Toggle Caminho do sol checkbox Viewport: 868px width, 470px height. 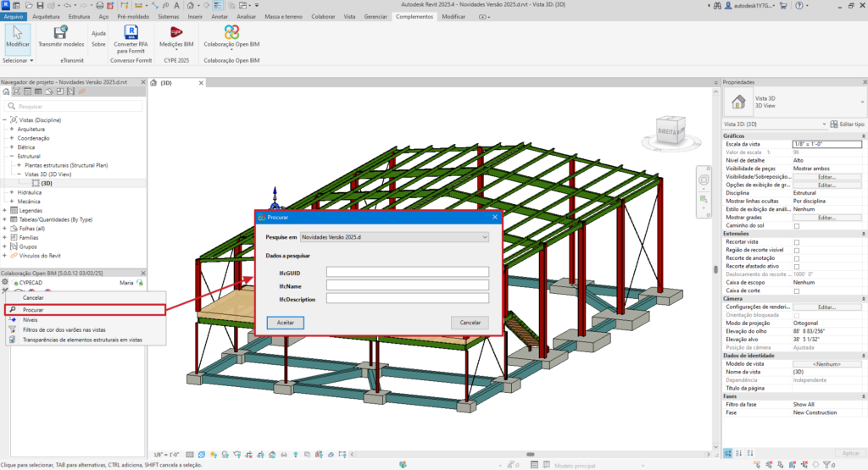pos(797,225)
